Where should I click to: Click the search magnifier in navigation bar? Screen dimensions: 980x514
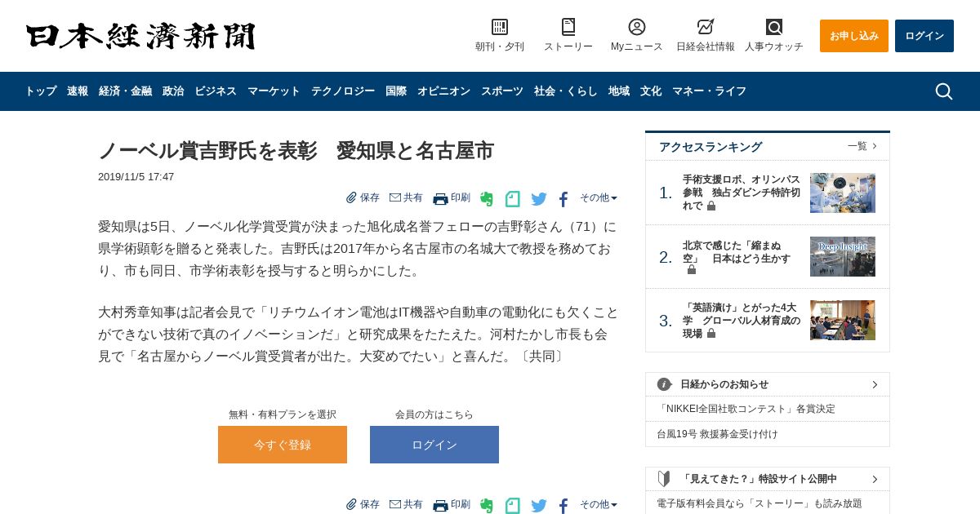[x=944, y=91]
